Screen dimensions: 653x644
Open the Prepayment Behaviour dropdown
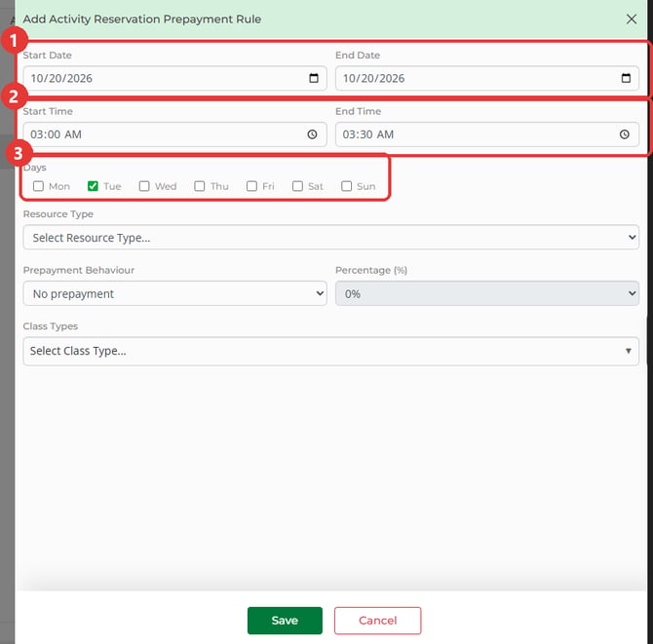[174, 293]
